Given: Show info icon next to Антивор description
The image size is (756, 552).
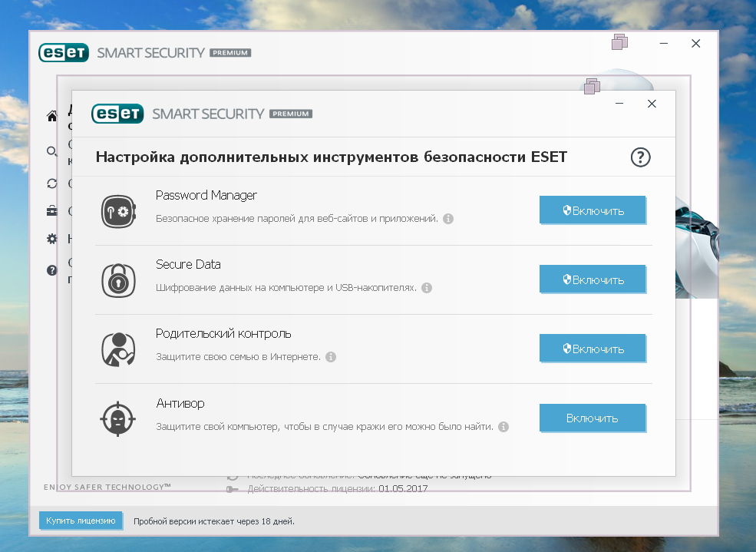Looking at the screenshot, I should (503, 426).
